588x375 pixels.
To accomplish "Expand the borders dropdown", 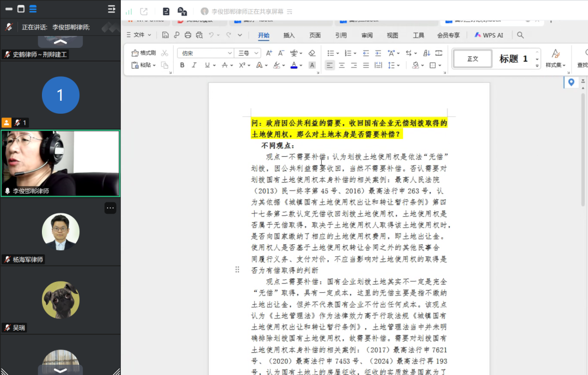I will pyautogui.click(x=440, y=65).
